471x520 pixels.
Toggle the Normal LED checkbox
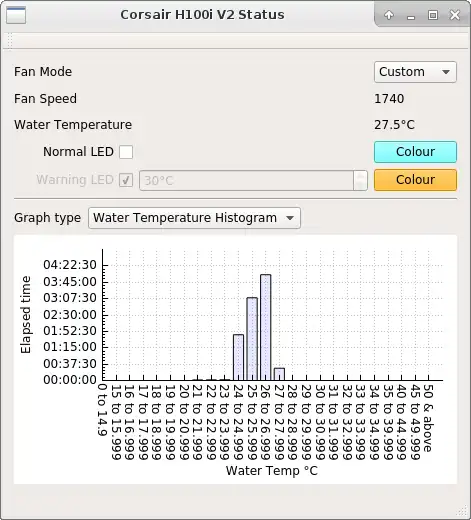(x=126, y=152)
